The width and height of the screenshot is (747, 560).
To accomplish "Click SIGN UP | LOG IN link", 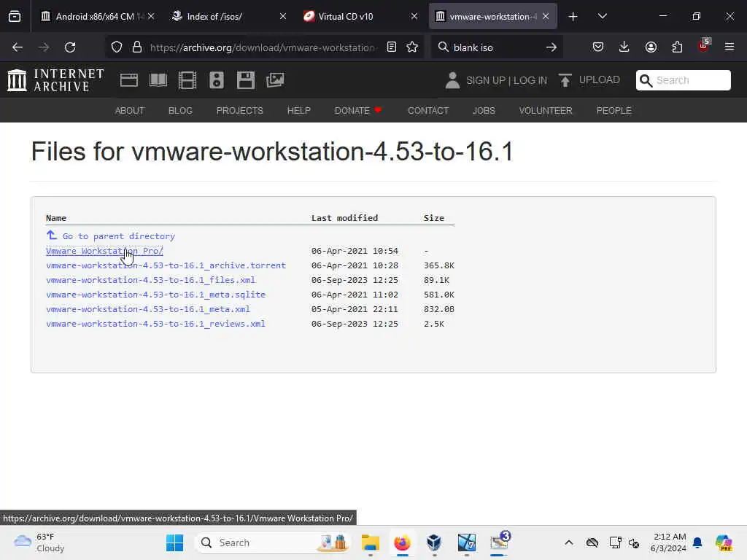I will click(x=506, y=80).
